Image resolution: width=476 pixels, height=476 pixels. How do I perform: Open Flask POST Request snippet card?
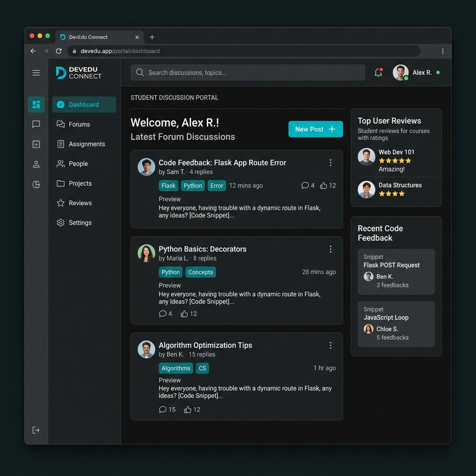pos(396,271)
